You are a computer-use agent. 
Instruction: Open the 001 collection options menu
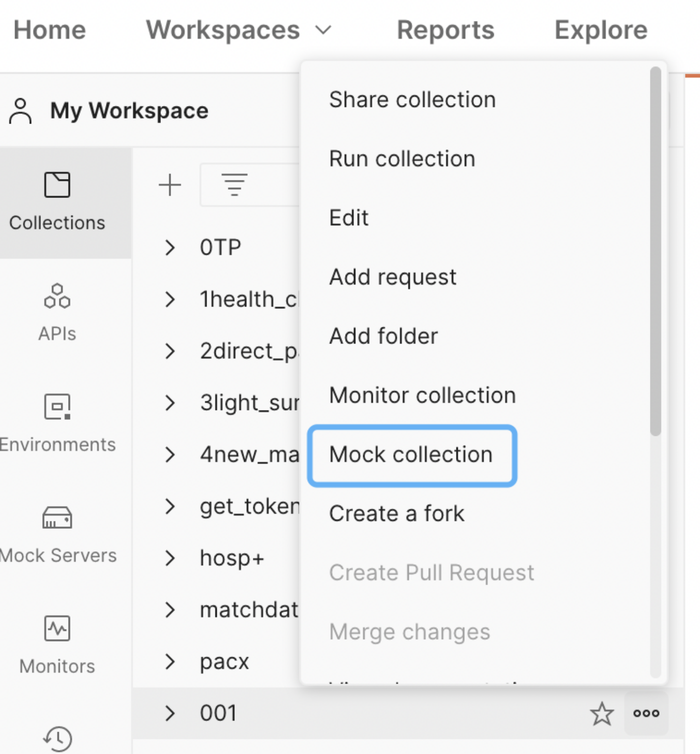(x=647, y=713)
